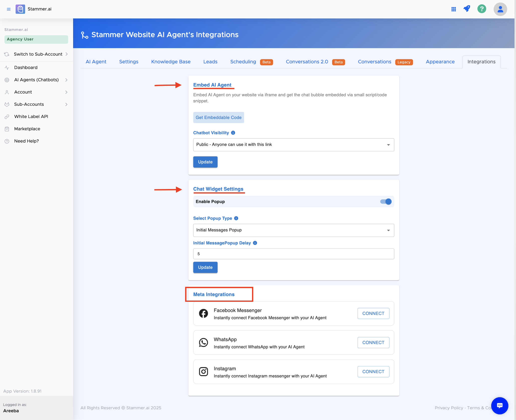Click the Embed AI Agent heading
Viewport: 516px width, 420px height.
(212, 85)
